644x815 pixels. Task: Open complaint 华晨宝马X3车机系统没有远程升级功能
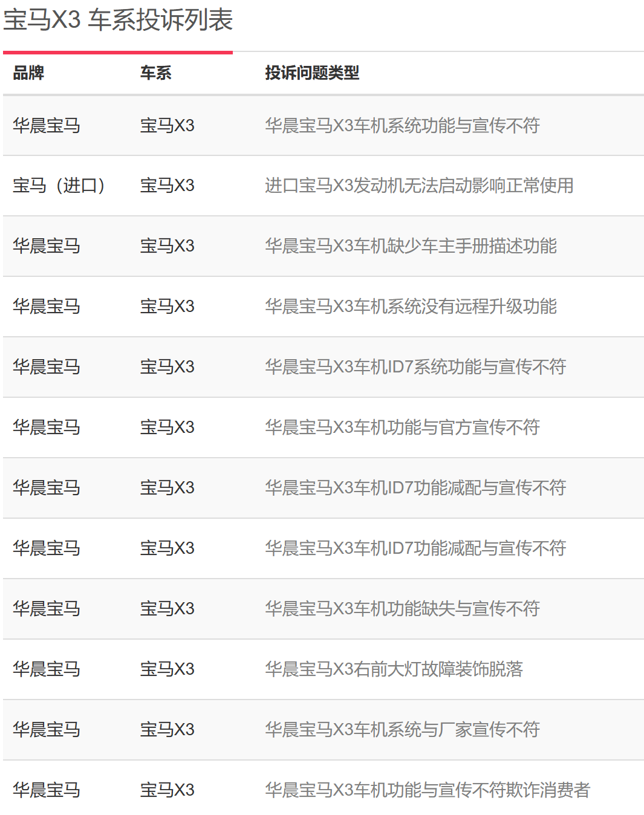pyautogui.click(x=411, y=307)
